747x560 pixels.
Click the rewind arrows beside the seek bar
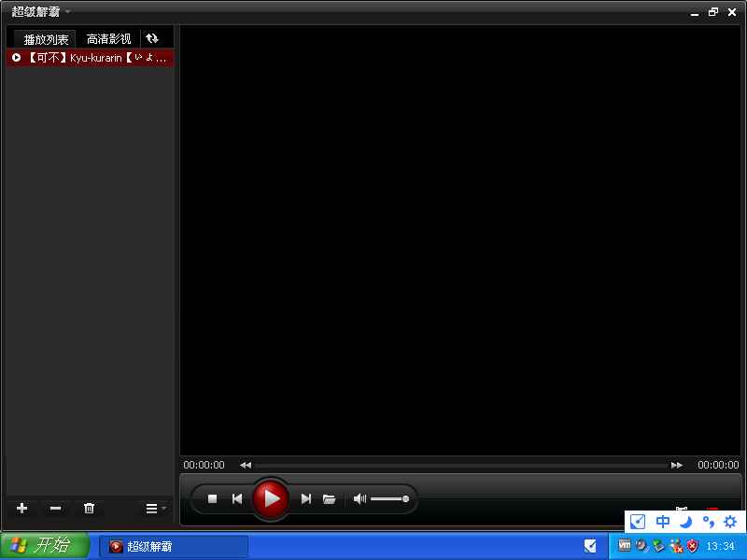point(246,465)
